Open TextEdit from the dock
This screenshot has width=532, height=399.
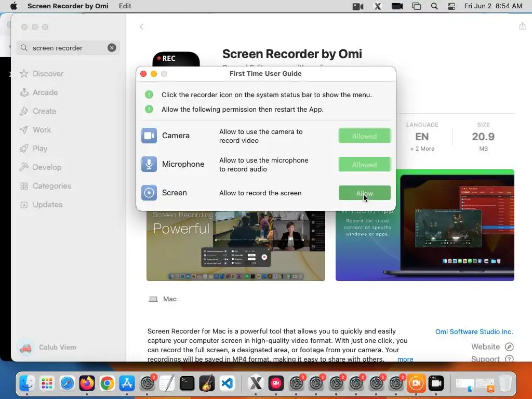[167, 383]
